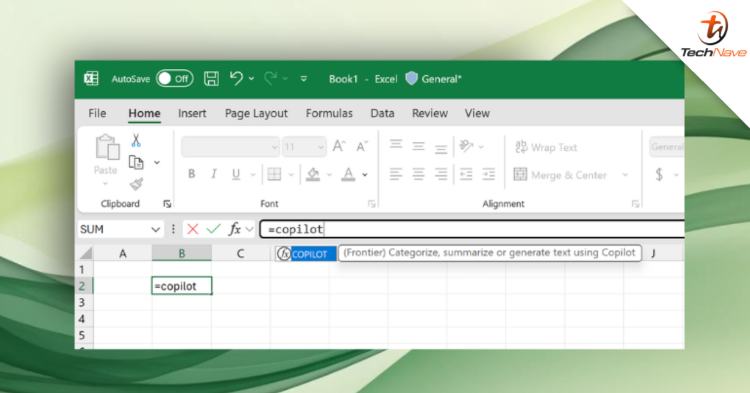Click the Insert Function fx icon
This screenshot has width=750, height=393.
coord(234,229)
